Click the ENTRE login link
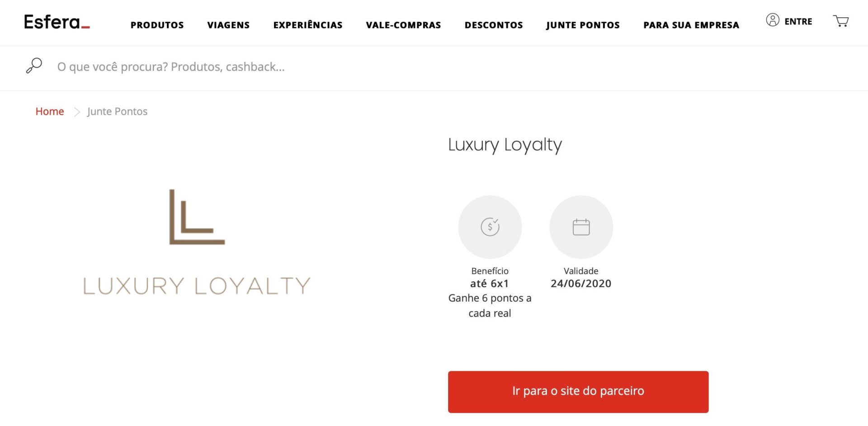The width and height of the screenshot is (868, 426). 798,21
